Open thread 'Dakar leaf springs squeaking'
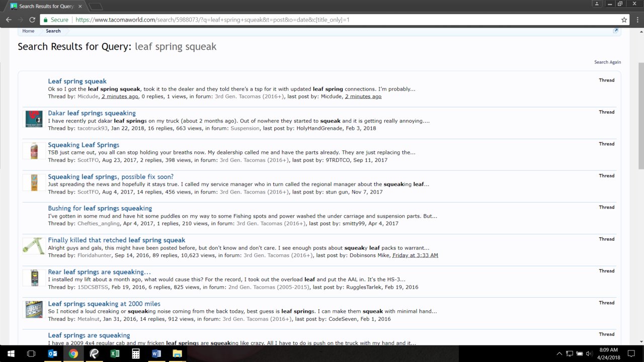 pyautogui.click(x=92, y=113)
